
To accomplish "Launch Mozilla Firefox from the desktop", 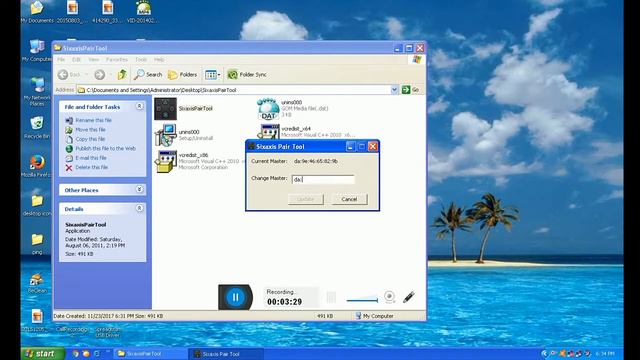I will [x=37, y=166].
